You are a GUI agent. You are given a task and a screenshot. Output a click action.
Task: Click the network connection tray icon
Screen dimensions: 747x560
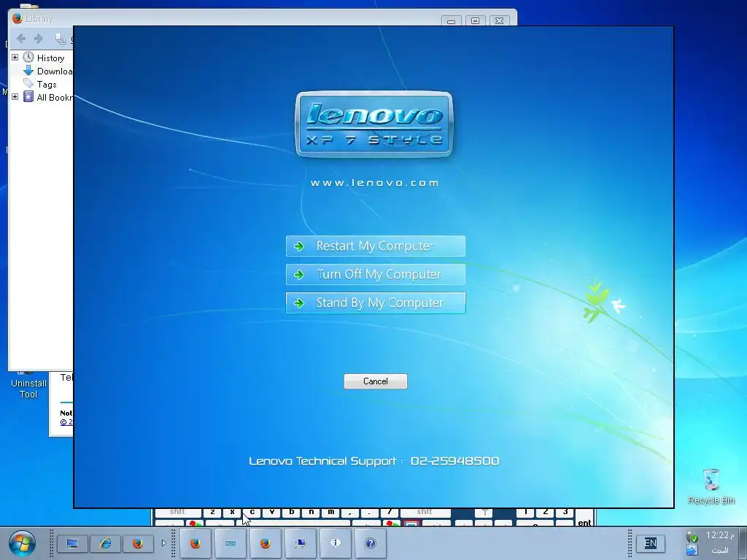[x=692, y=551]
